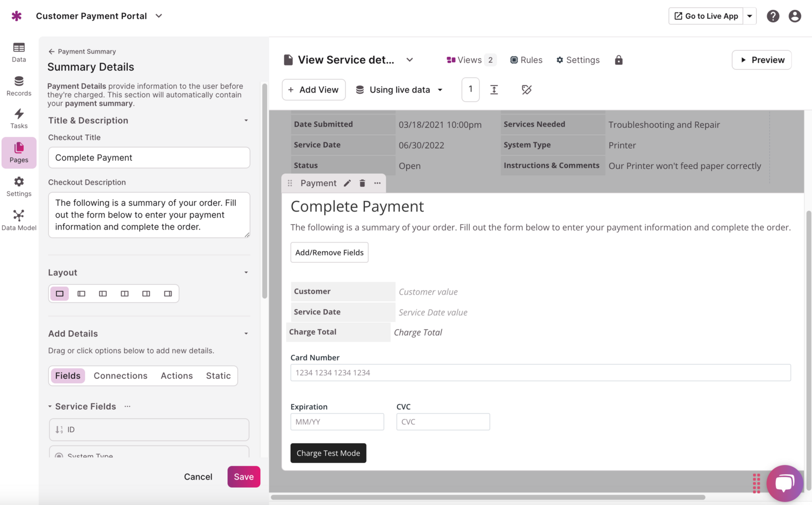This screenshot has height=505, width=812.
Task: Delete the Payment view
Action: coord(362,183)
